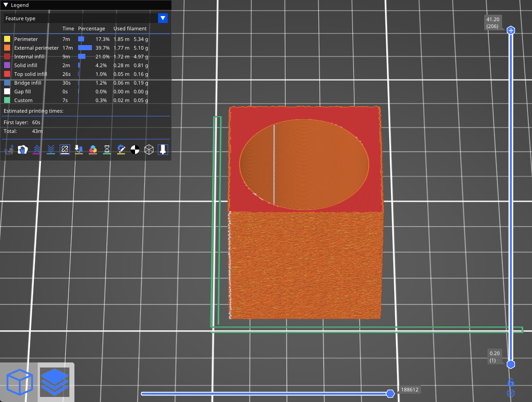Toggle custom G-codes gear icon
The image size is (532, 402).
tap(121, 149)
